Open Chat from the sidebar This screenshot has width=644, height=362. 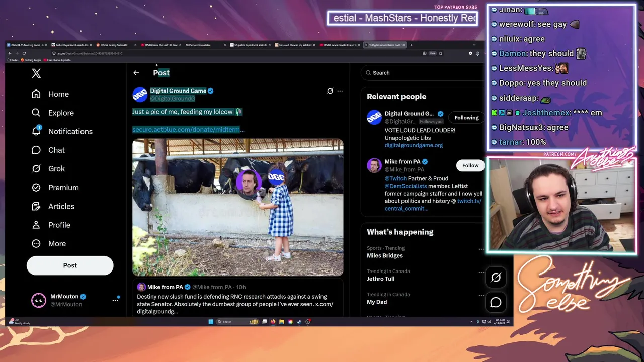tap(48, 150)
